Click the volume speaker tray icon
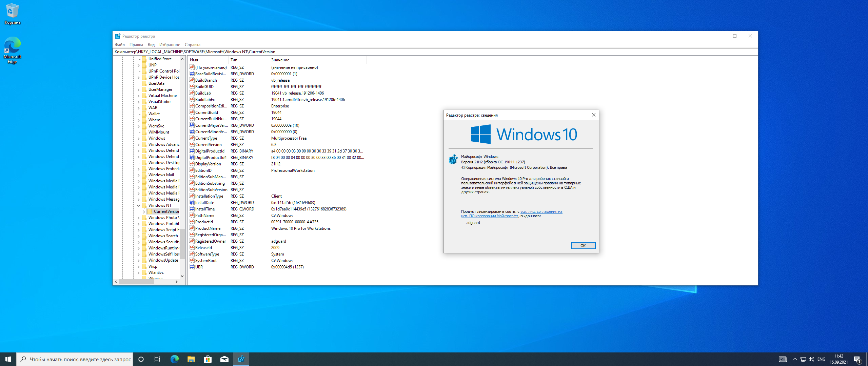This screenshot has width=868, height=366. coord(811,359)
